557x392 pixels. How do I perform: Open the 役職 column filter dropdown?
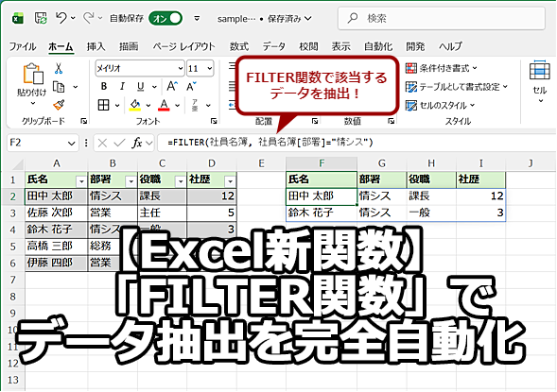[181, 181]
